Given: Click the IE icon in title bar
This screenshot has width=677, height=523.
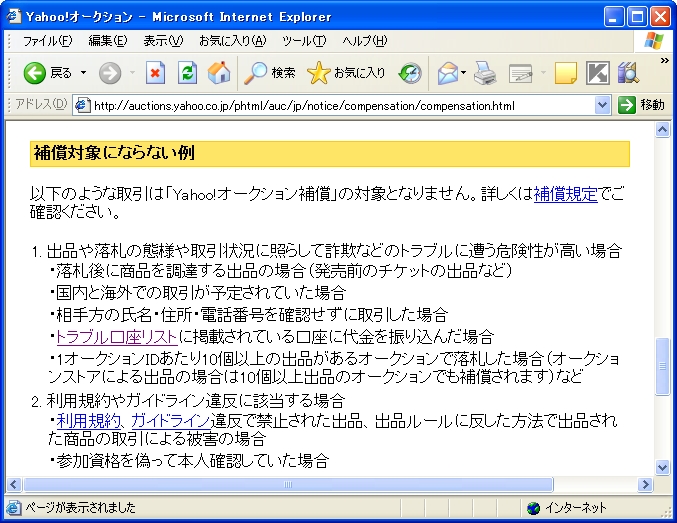Looking at the screenshot, I should (13, 16).
